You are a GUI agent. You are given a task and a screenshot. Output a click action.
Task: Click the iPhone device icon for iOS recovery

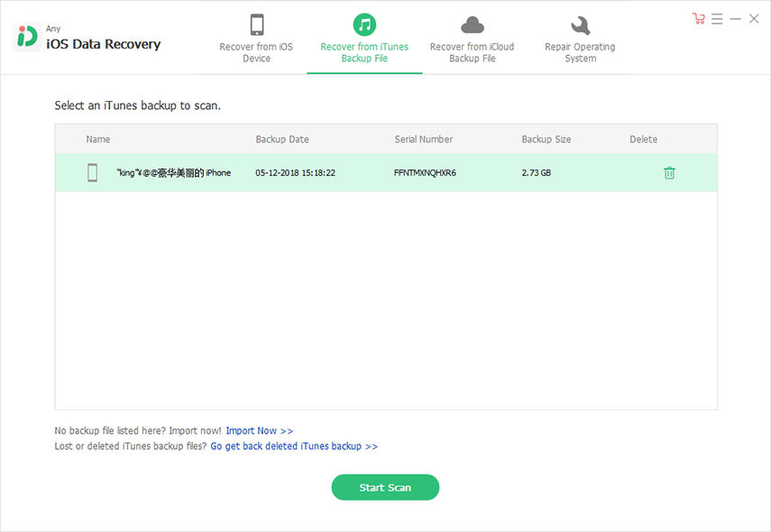coord(257,24)
